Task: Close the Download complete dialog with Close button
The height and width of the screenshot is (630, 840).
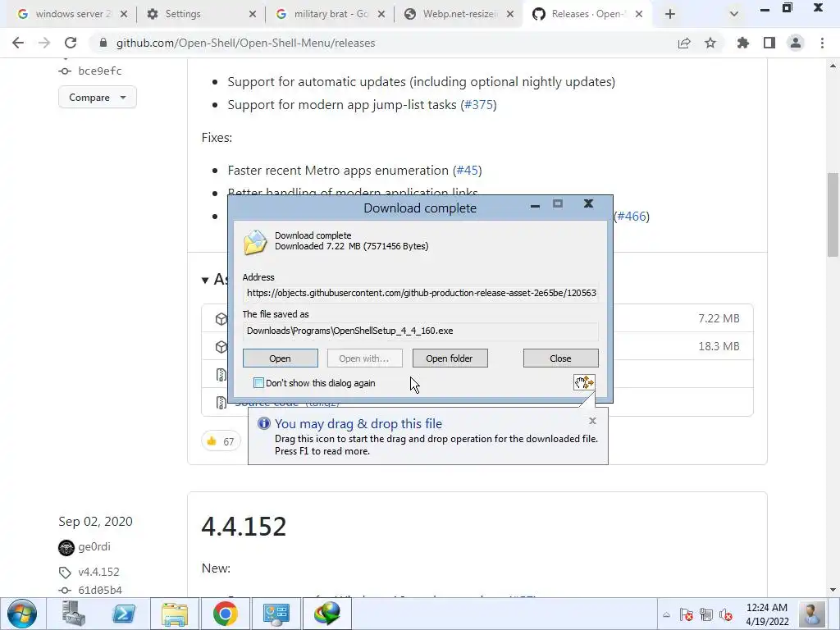Action: (560, 358)
